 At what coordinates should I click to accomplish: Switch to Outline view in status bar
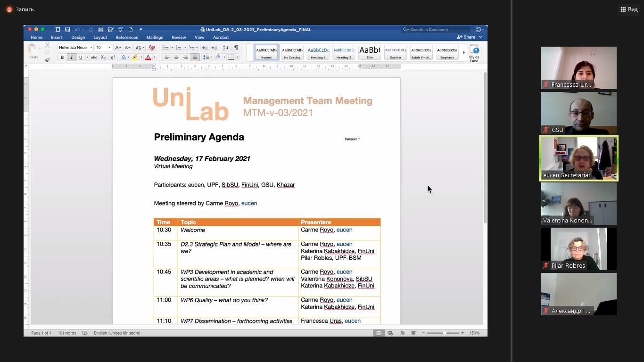coord(402,333)
